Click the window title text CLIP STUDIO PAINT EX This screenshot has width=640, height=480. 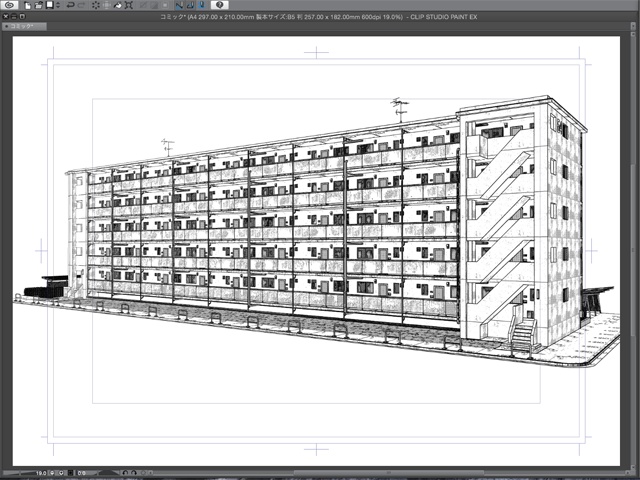point(444,17)
